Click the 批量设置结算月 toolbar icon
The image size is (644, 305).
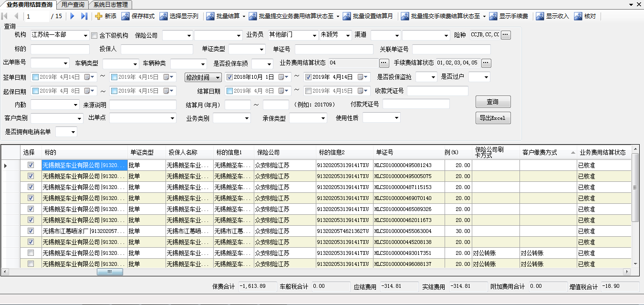[347, 16]
